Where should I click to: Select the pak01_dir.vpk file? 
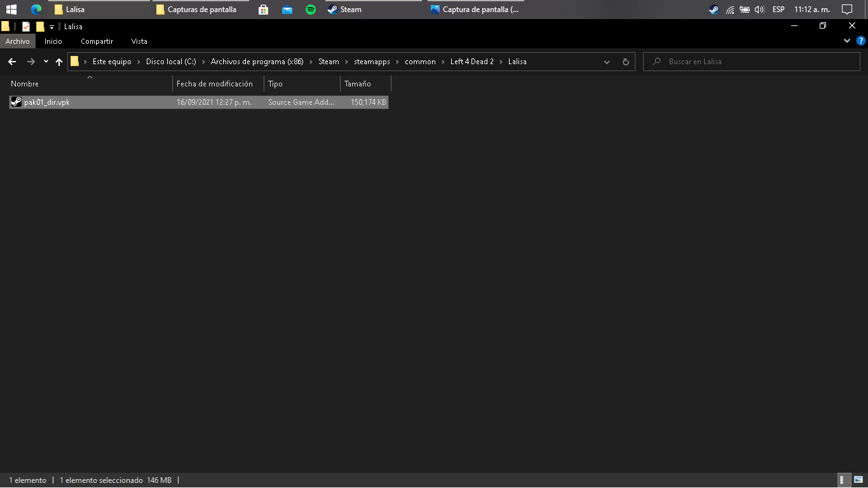[199, 102]
